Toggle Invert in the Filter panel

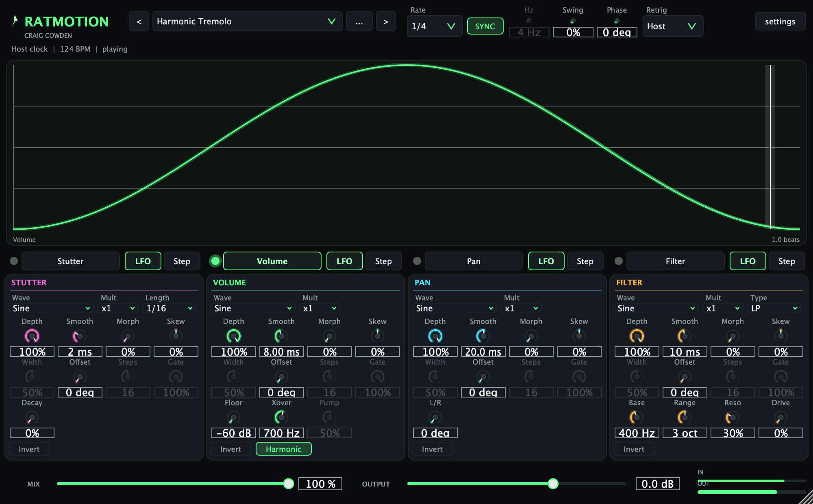click(x=634, y=449)
